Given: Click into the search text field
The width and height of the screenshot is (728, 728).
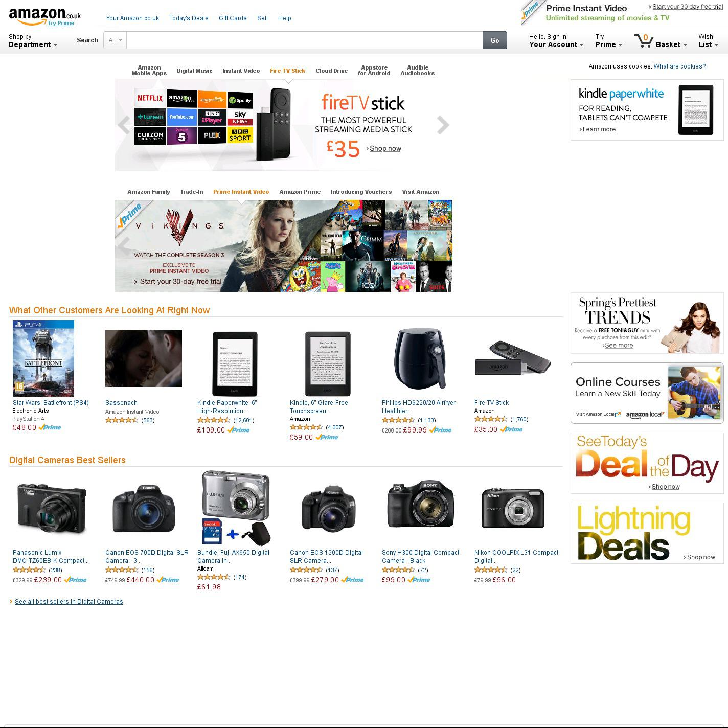Looking at the screenshot, I should pyautogui.click(x=304, y=40).
